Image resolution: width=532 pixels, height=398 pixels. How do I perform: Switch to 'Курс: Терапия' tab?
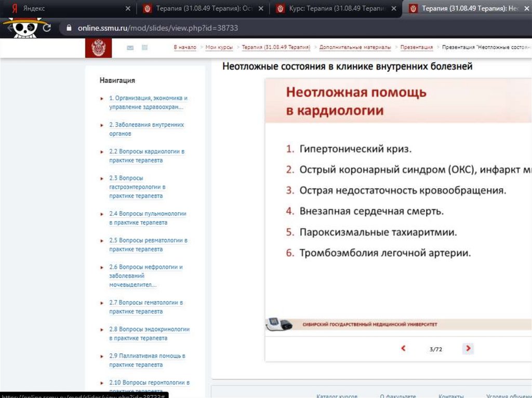click(337, 8)
